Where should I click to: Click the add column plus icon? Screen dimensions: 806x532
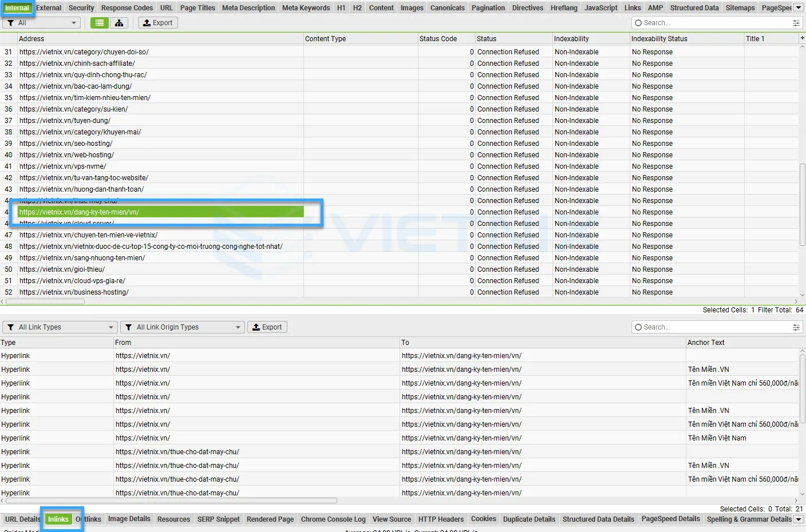tap(802, 38)
